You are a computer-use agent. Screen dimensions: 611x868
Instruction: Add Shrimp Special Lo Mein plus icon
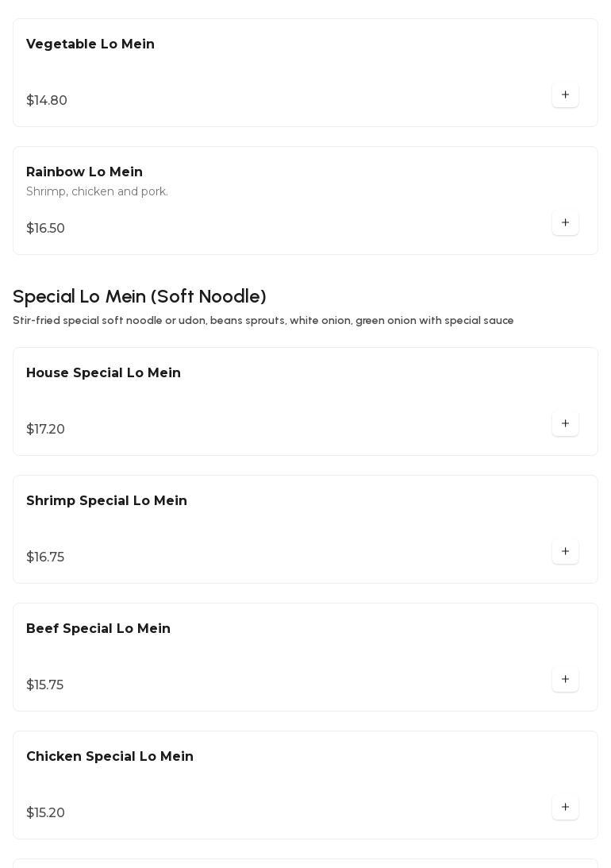(565, 552)
